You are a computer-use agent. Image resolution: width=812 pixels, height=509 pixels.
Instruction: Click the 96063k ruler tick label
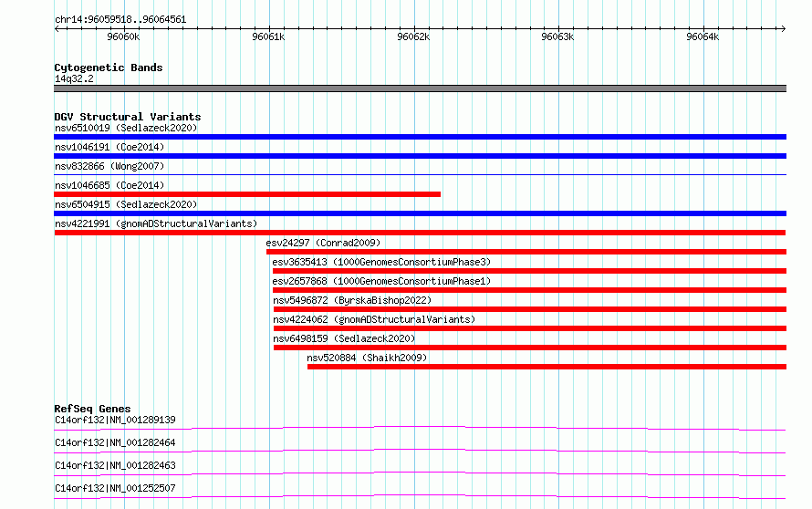[557, 36]
